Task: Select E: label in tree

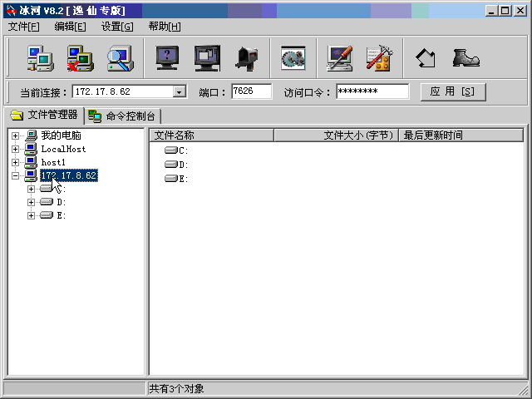Action: [62, 215]
